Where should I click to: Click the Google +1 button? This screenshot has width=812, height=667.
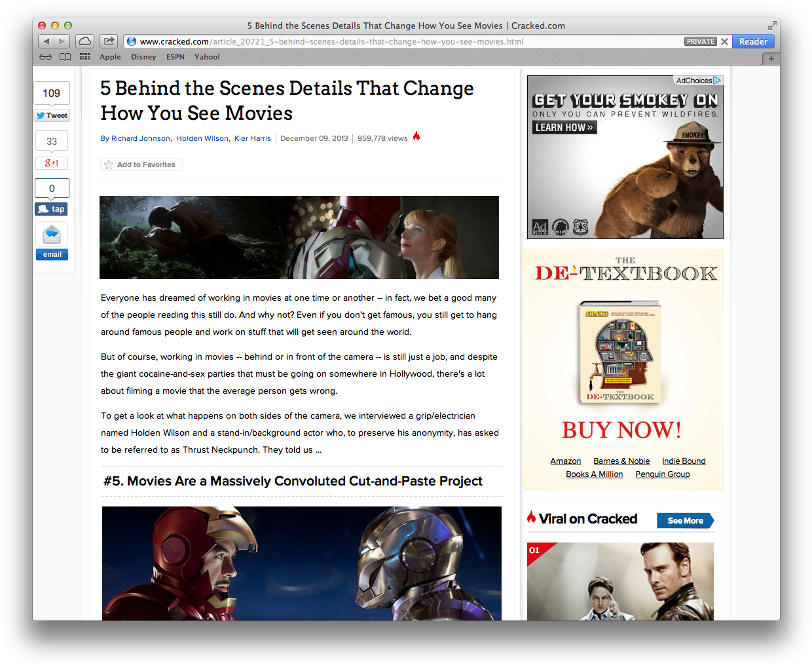[x=52, y=163]
